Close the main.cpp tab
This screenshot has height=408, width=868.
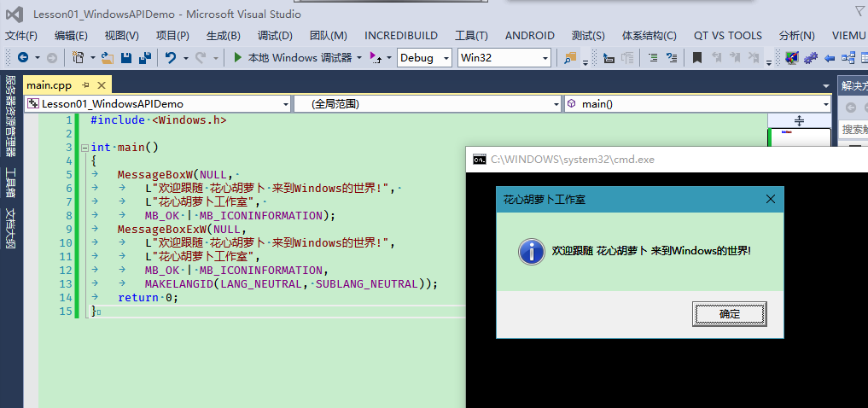(x=102, y=85)
